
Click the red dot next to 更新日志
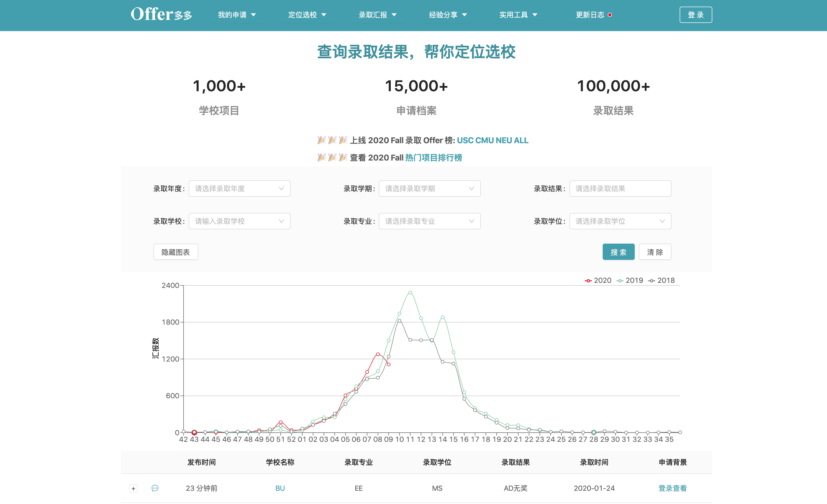click(x=610, y=15)
